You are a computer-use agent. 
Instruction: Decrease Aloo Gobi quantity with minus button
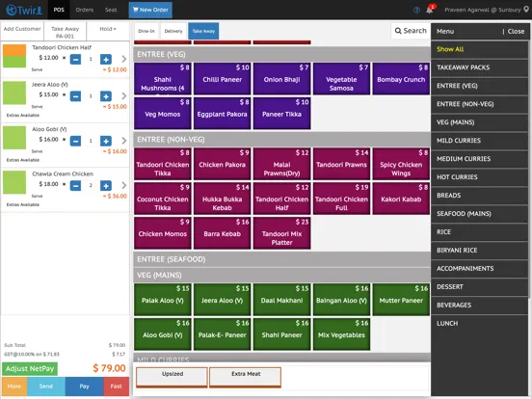click(x=75, y=141)
